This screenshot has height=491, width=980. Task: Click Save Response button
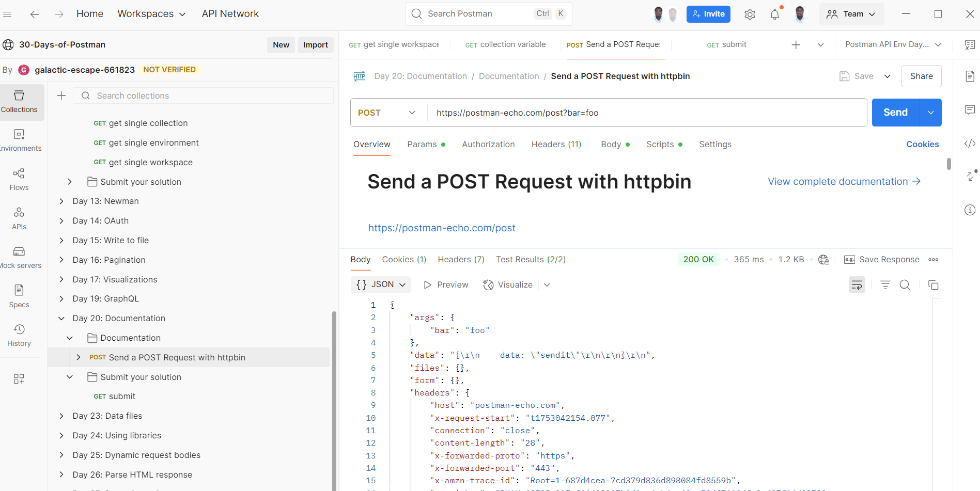(881, 260)
